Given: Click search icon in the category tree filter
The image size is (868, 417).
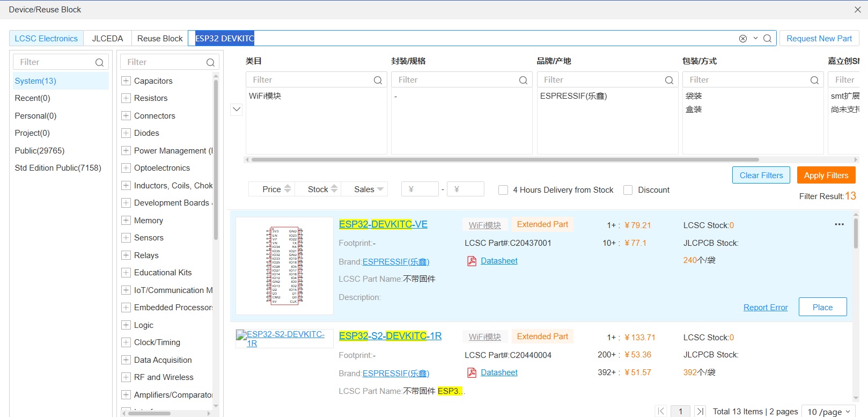Looking at the screenshot, I should point(210,62).
